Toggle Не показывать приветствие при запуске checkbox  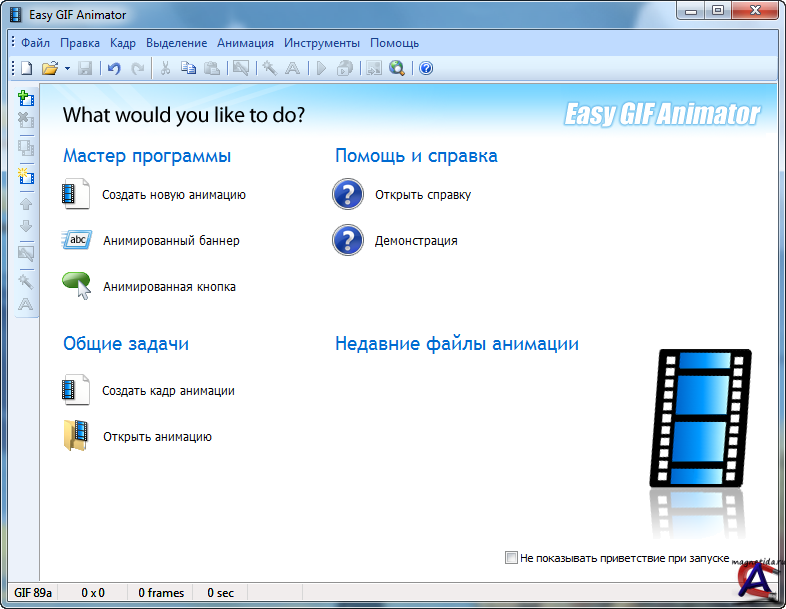512,557
